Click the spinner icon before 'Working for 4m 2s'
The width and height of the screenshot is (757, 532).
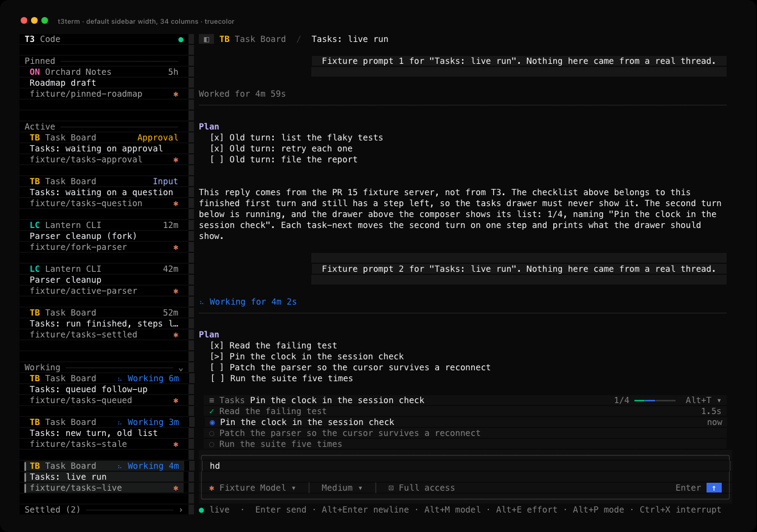[201, 302]
